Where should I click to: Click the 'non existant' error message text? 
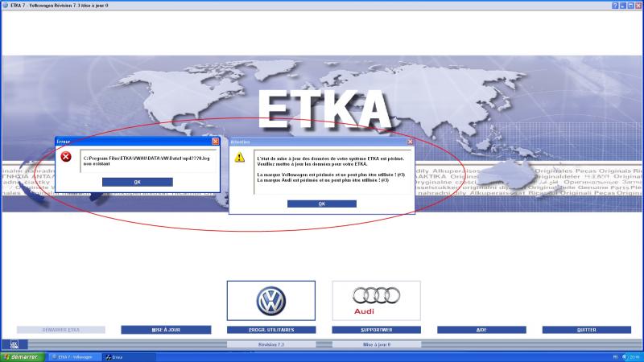[x=97, y=164]
